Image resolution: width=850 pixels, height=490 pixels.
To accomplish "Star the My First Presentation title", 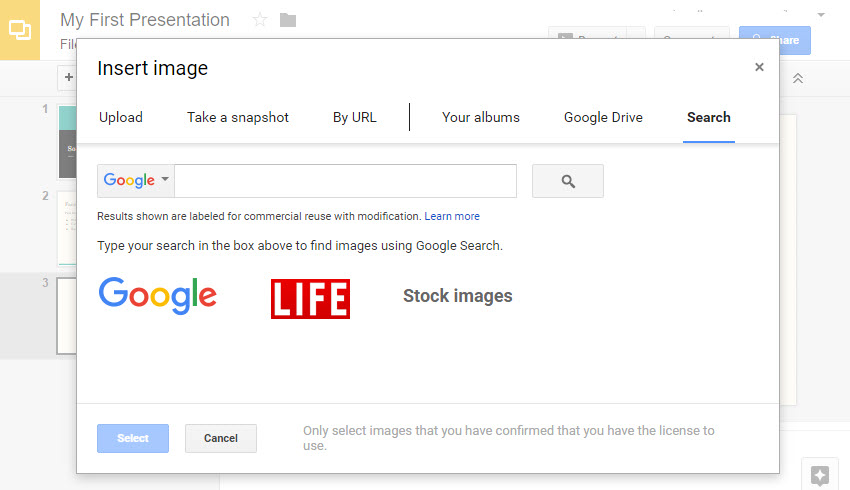I will [260, 20].
